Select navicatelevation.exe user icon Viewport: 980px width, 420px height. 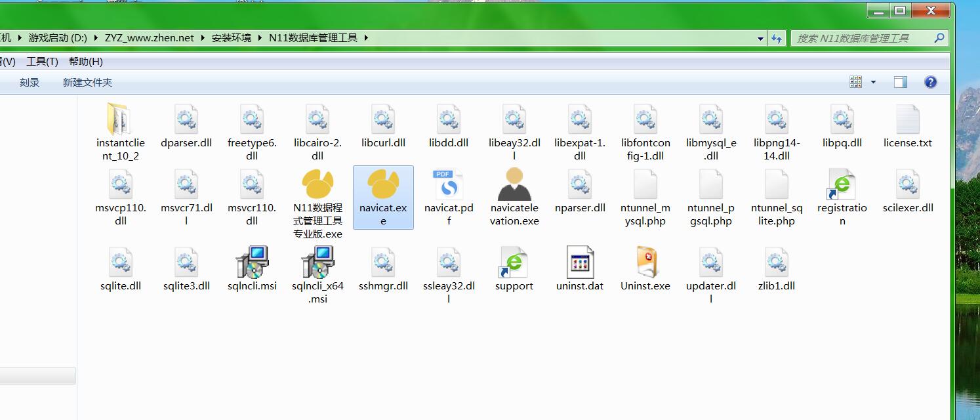pyautogui.click(x=514, y=185)
